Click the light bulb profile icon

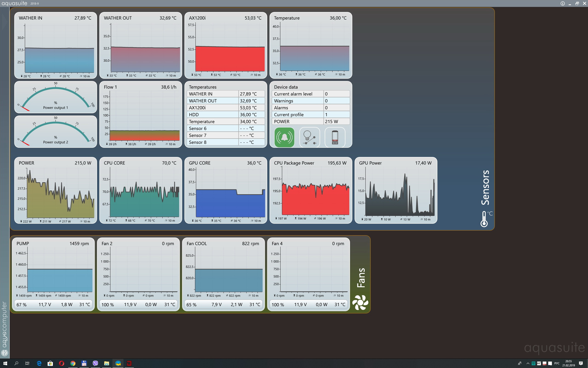pos(309,137)
